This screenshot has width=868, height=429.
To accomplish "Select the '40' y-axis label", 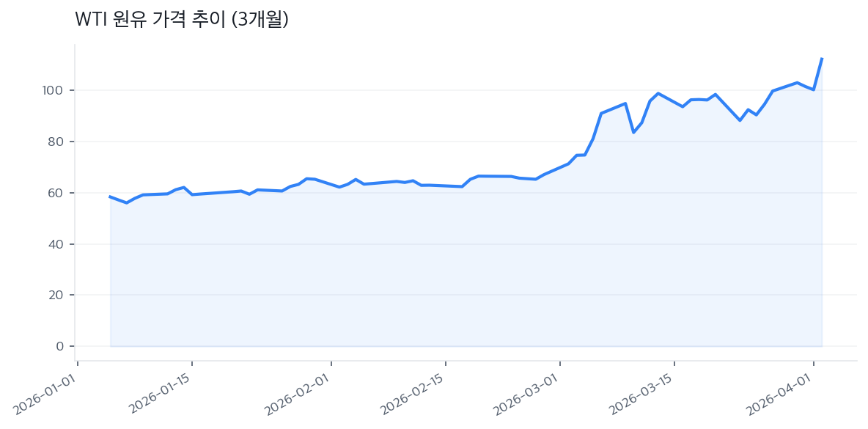I will pyautogui.click(x=57, y=246).
